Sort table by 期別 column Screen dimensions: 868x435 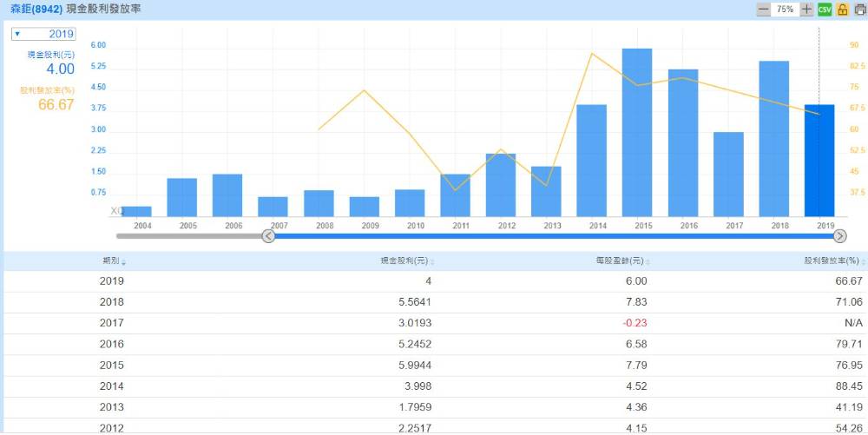tap(114, 261)
